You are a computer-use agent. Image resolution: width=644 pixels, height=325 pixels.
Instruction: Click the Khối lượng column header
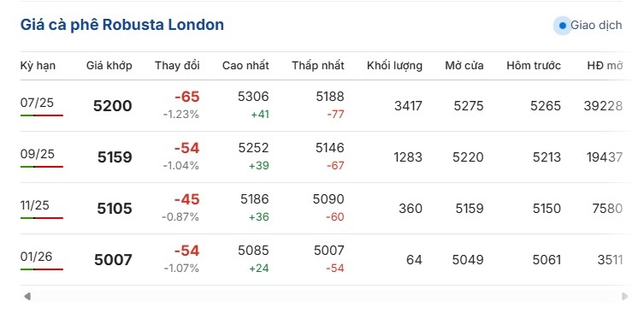[394, 66]
